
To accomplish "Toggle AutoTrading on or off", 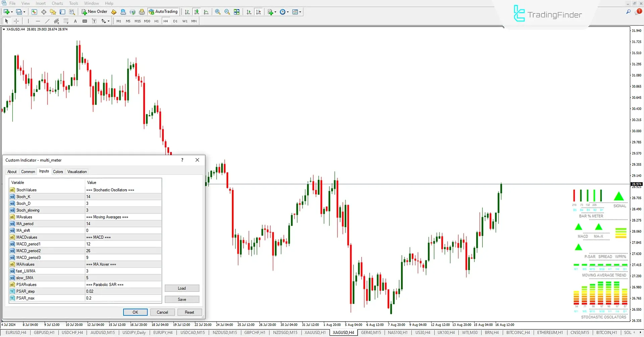I will click(163, 12).
